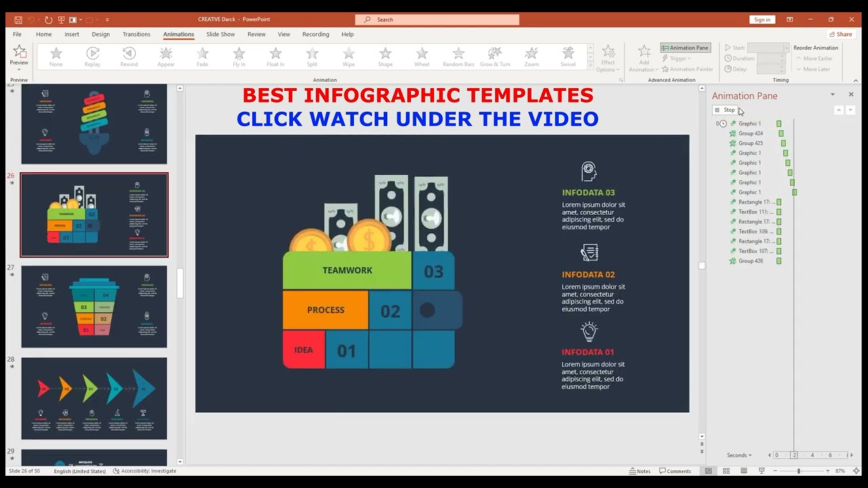Viewport: 868px width, 488px height.
Task: Apply the Fly In animation effect
Action: (239, 57)
